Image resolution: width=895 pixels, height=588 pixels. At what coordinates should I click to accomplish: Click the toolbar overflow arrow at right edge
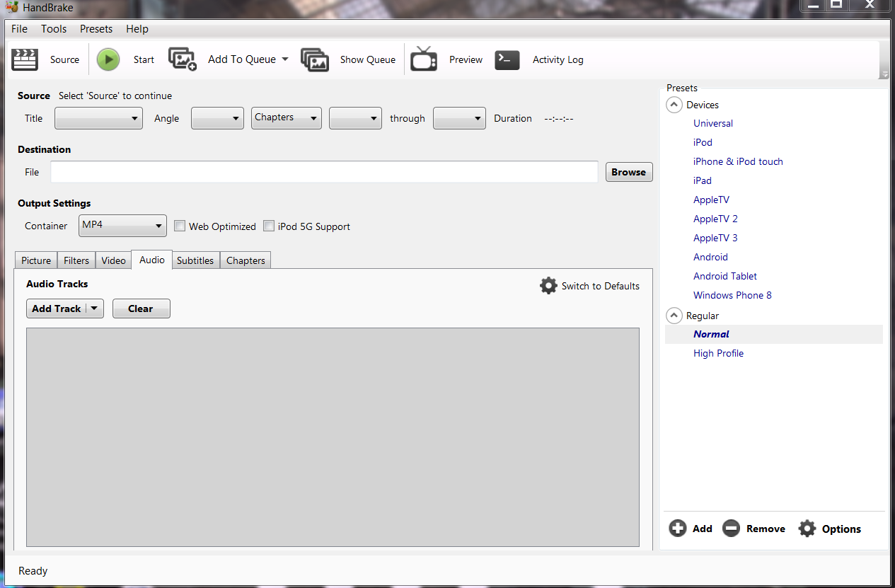pos(884,74)
